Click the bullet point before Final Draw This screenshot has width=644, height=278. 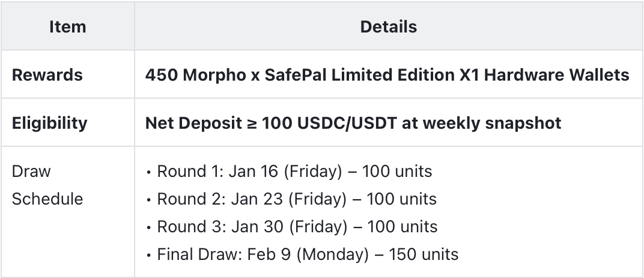click(x=148, y=255)
